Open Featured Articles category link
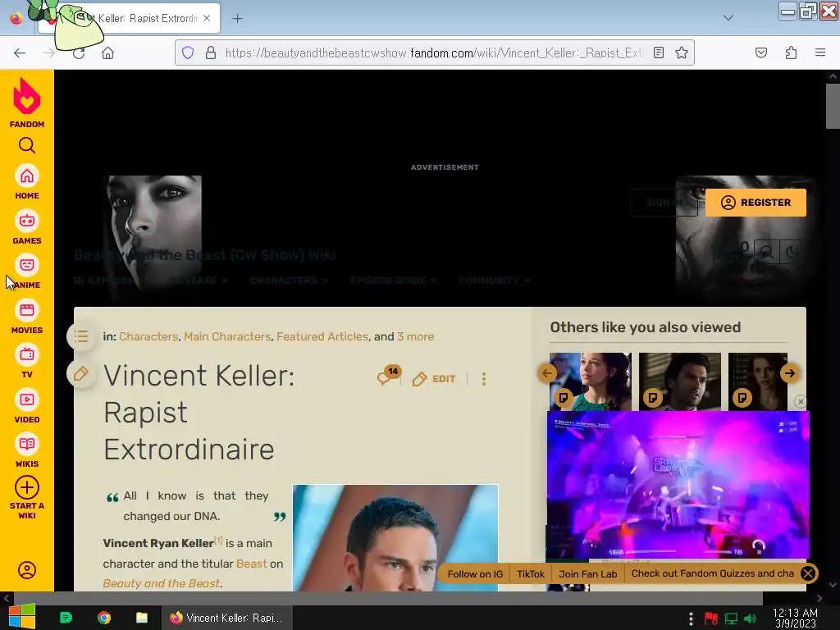840x630 pixels. 322,336
